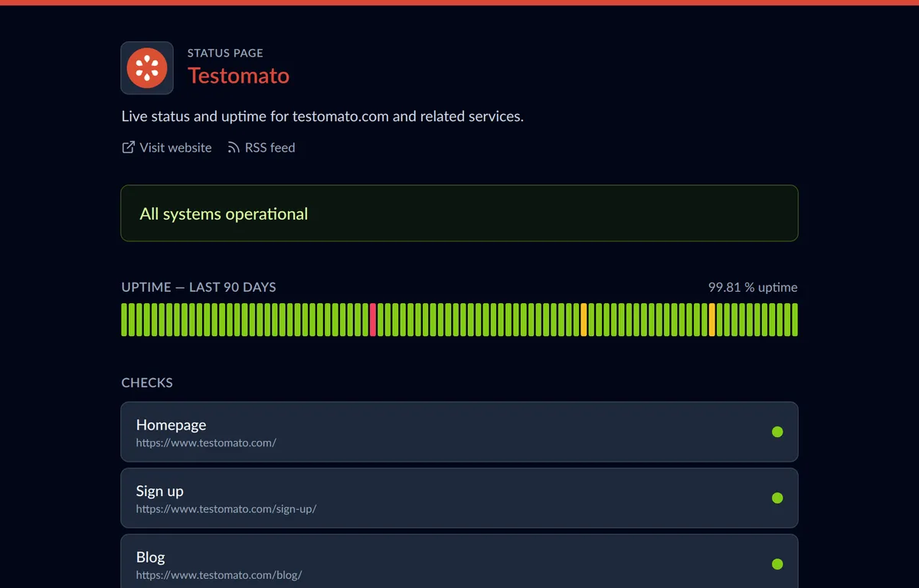This screenshot has width=919, height=588.
Task: Click the red downtime bar in uptime chart
Action: (x=373, y=319)
